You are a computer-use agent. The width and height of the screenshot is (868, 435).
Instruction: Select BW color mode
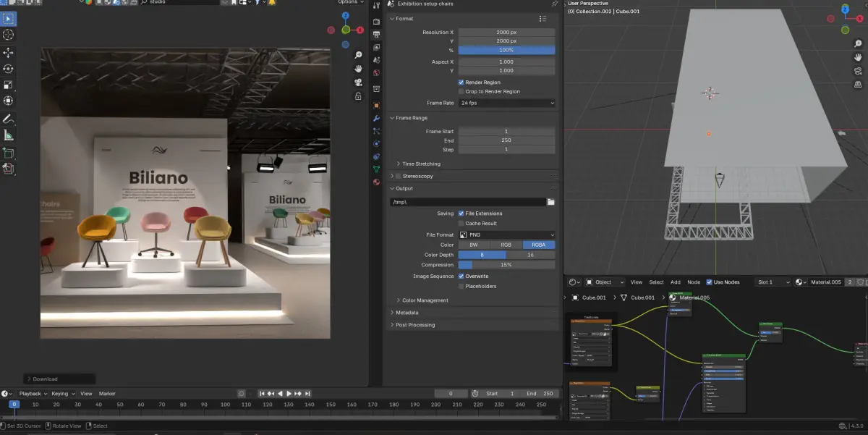474,245
